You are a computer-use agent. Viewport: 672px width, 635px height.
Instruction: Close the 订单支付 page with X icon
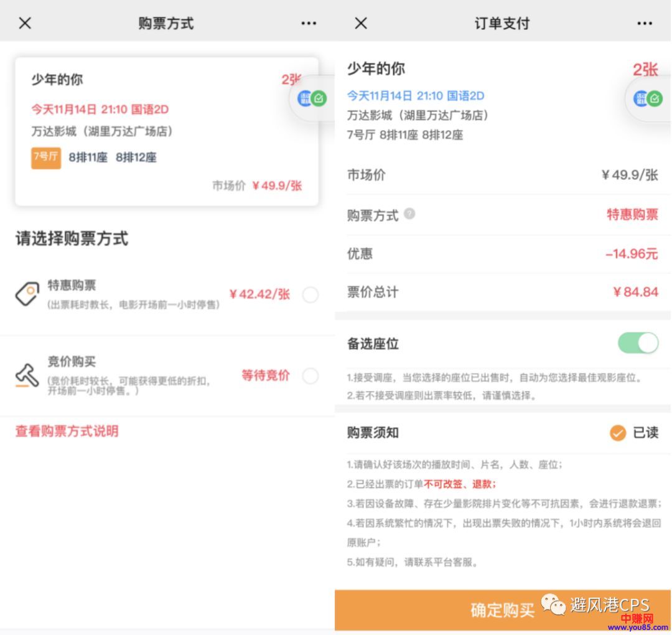click(x=361, y=24)
